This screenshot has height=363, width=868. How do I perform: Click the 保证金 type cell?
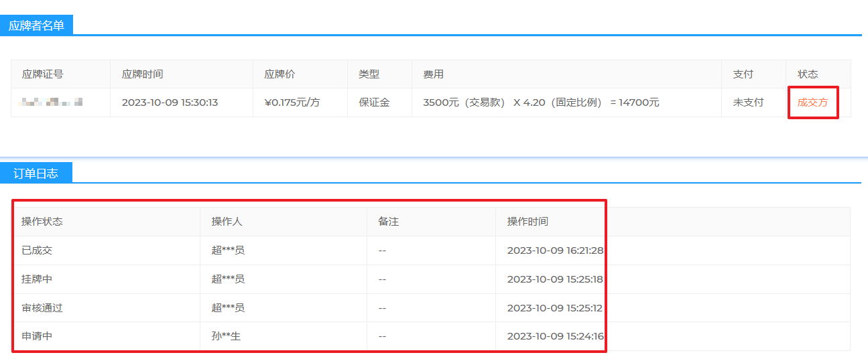coord(374,102)
